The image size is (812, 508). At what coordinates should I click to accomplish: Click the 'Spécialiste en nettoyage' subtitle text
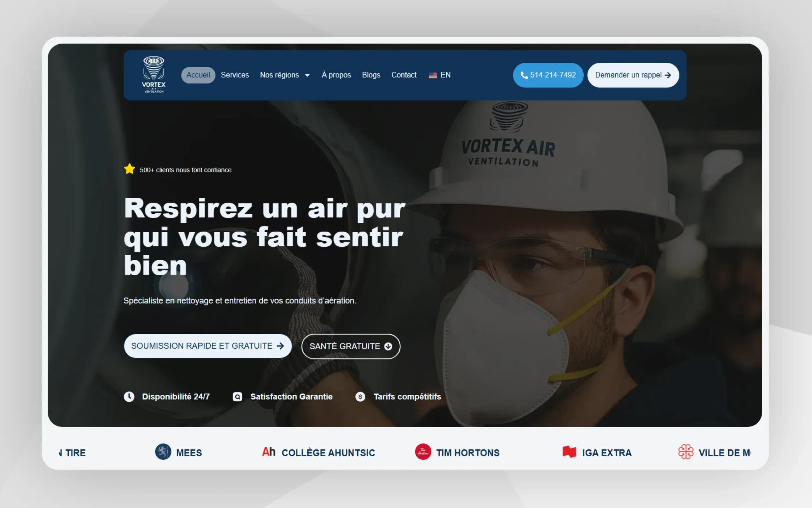pos(240,300)
